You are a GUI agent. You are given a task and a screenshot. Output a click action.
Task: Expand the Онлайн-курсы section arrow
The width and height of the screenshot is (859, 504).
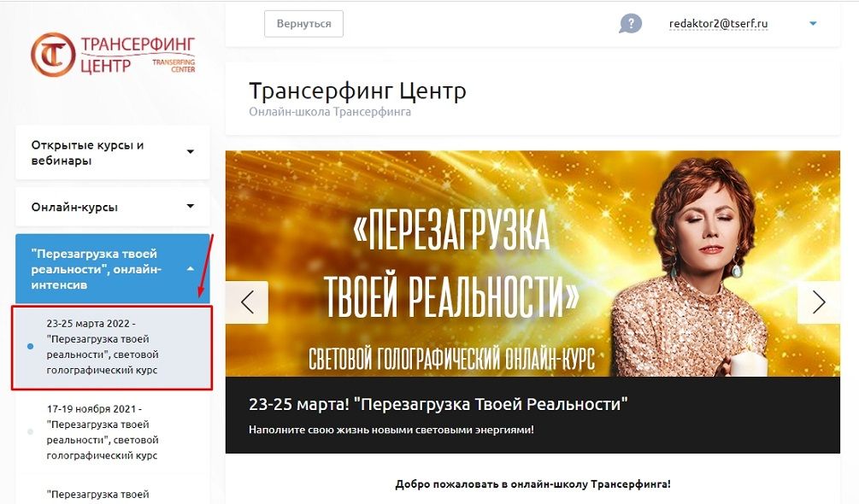coord(190,207)
